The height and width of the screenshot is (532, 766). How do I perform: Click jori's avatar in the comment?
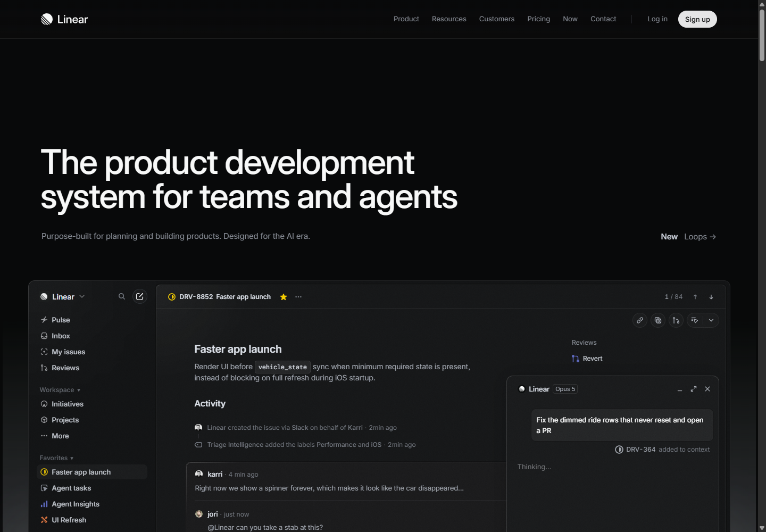(x=199, y=514)
